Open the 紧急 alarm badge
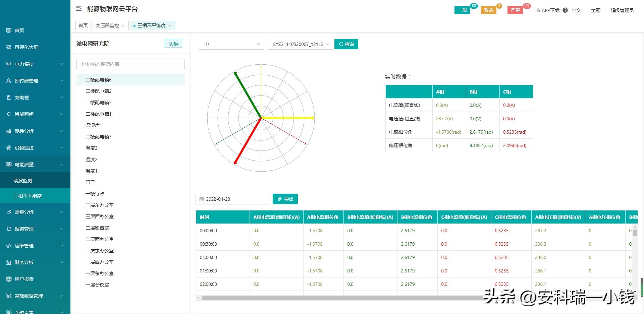Image resolution: width=644 pixels, height=314 pixels. 488,10
